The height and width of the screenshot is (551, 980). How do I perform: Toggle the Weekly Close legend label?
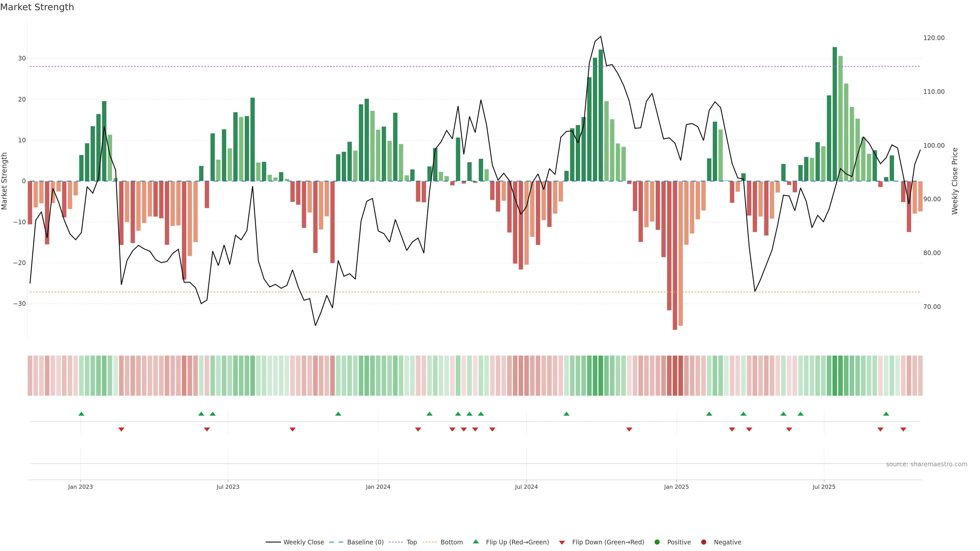(304, 542)
